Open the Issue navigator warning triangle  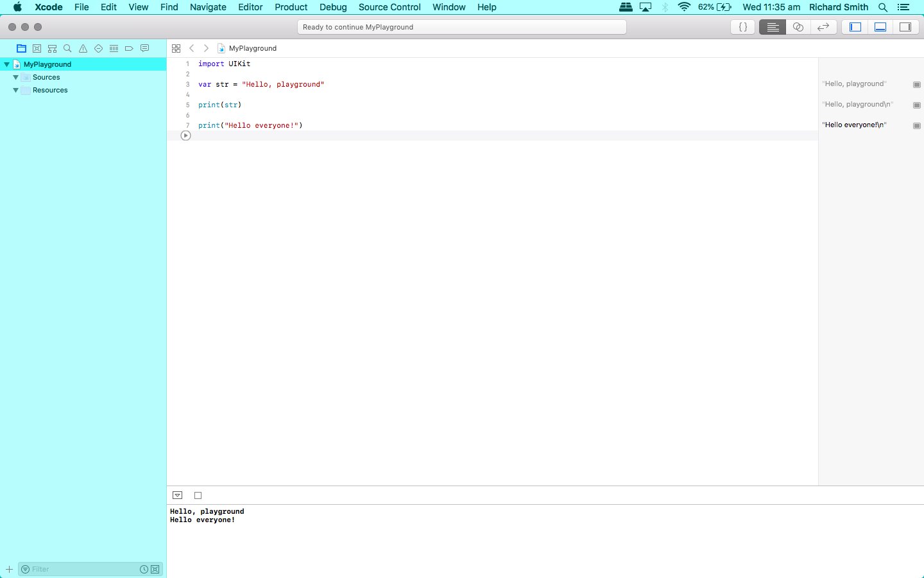point(83,48)
